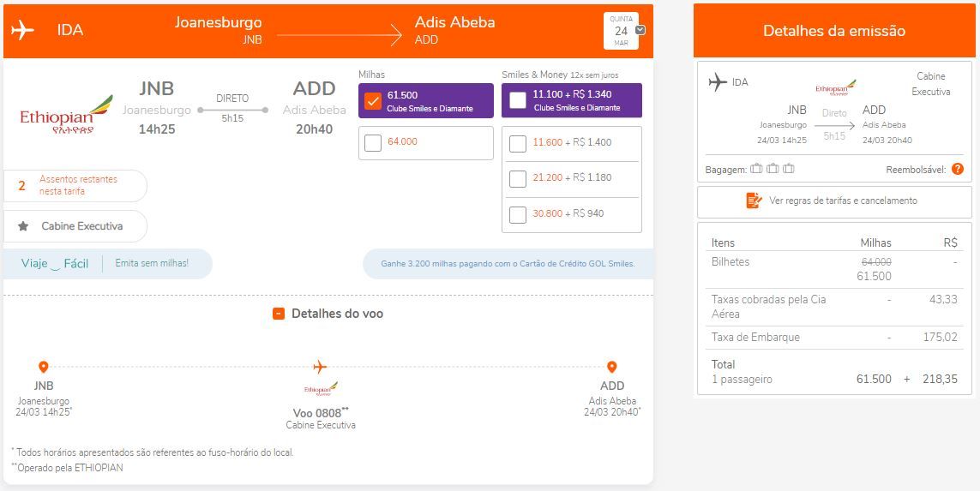
Task: Open the date dropdown arrow next to 24 MAR
Action: (640, 30)
